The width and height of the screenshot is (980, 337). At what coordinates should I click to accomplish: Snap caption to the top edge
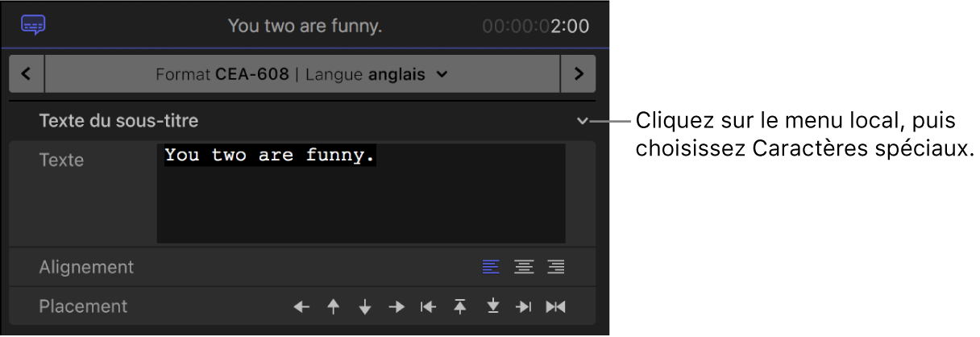tap(460, 306)
